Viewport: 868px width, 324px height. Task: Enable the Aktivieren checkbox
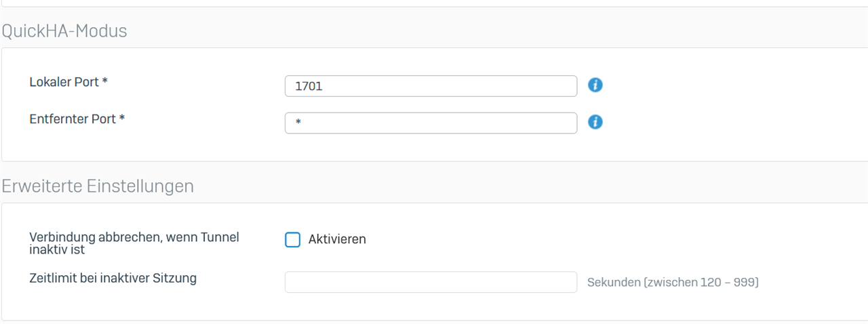tap(292, 239)
